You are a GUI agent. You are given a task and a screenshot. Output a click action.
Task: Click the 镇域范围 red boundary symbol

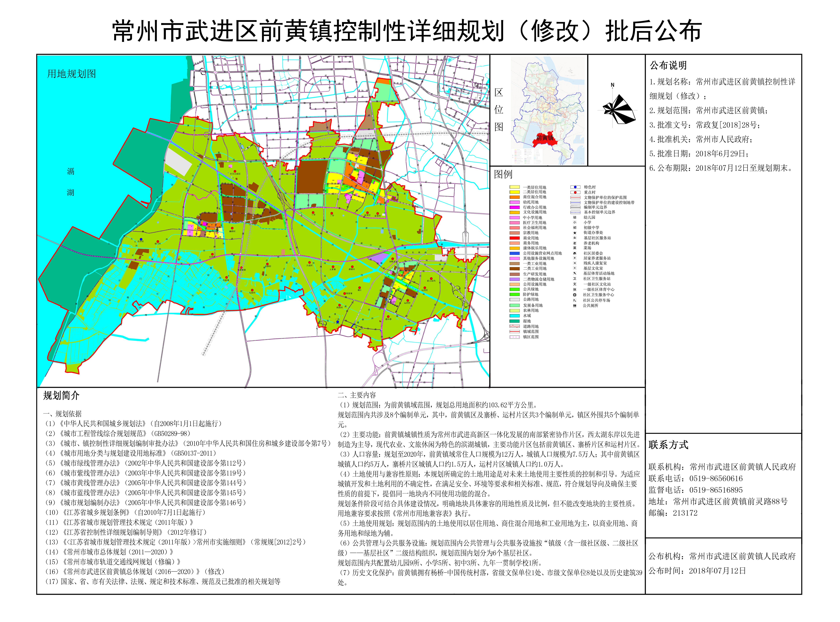coord(514,332)
